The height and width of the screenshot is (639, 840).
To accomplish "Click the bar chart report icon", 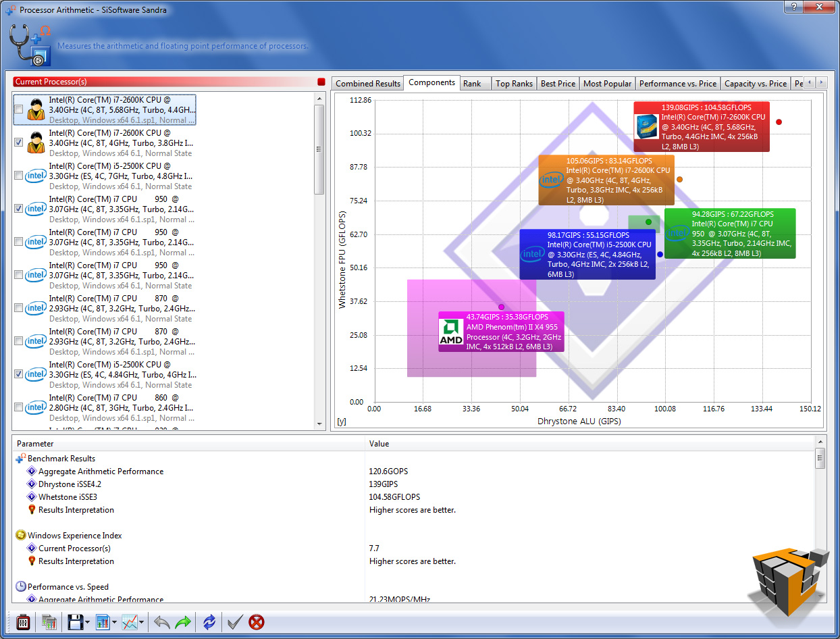I will [x=103, y=621].
